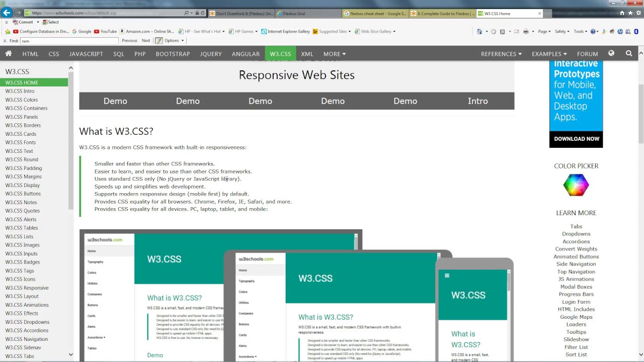Viewport: 644px width, 362px height.
Task: Click the Find Previous button
Action: (129, 40)
